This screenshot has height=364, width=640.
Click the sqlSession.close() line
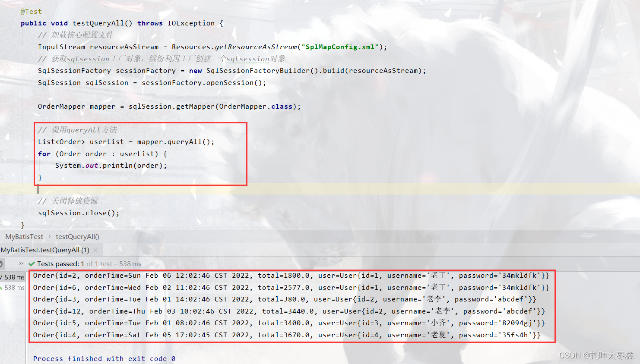(79, 213)
